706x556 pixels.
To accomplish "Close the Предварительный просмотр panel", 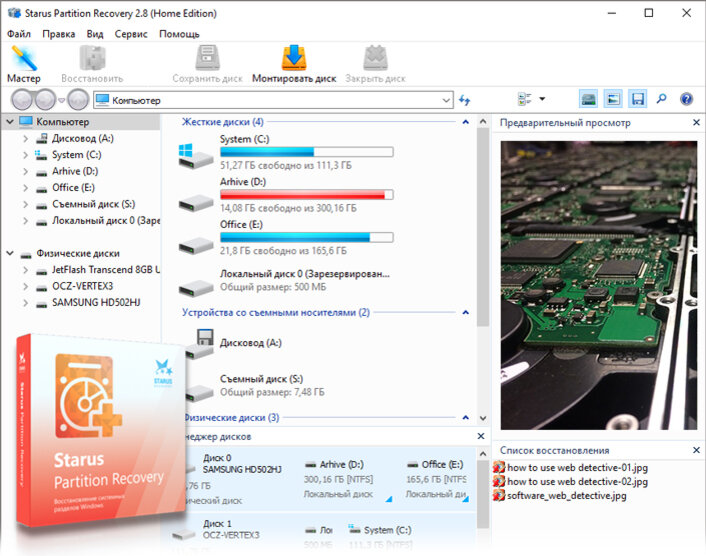I will 696,122.
